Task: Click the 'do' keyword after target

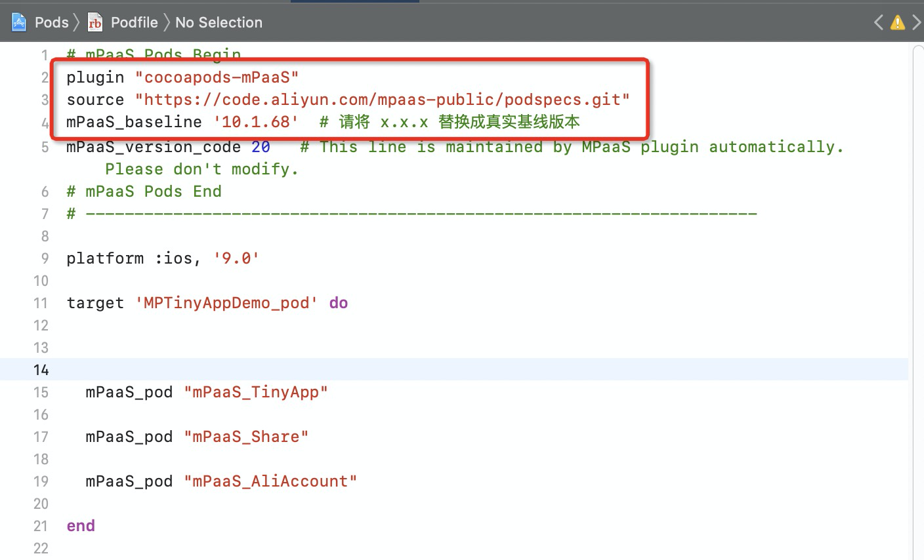Action: click(x=339, y=303)
